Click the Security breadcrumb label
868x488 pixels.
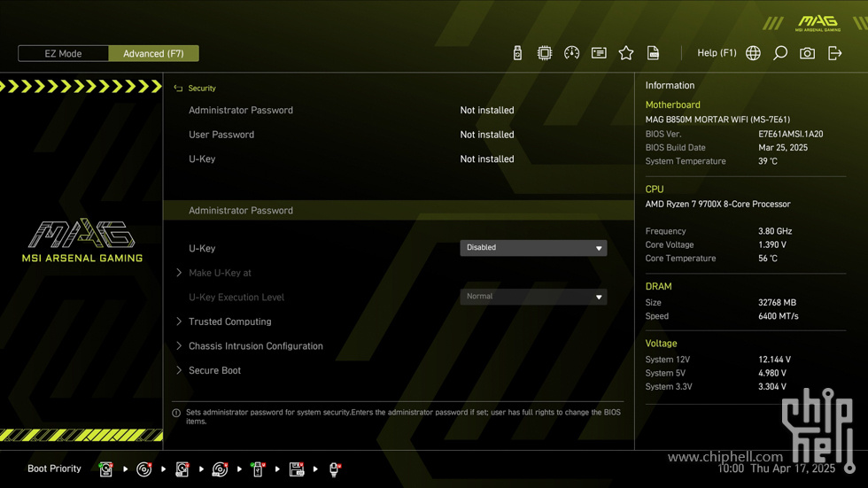(202, 89)
